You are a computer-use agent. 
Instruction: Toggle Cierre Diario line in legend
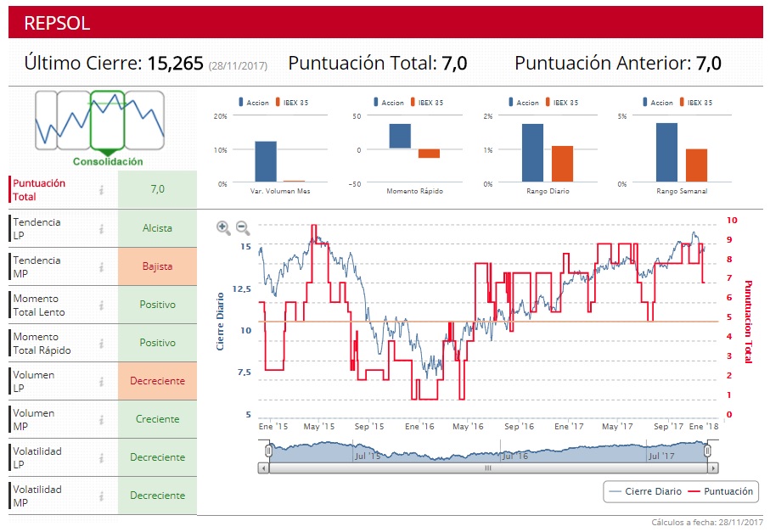tap(644, 491)
